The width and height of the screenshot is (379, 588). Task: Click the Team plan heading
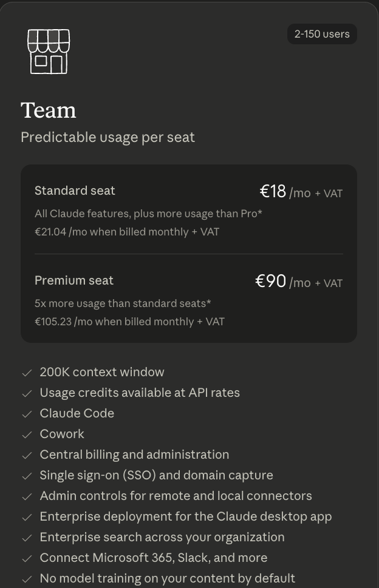tap(49, 110)
